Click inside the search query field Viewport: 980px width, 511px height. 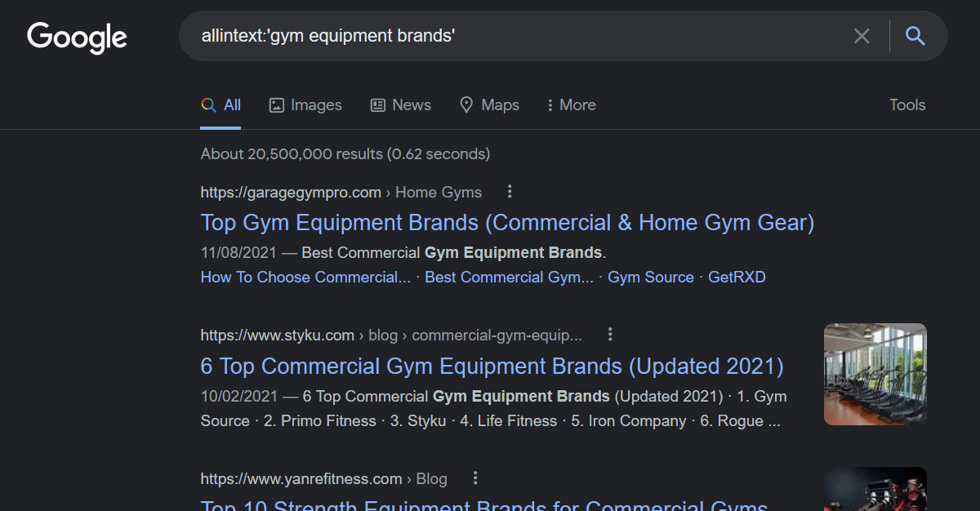(514, 36)
